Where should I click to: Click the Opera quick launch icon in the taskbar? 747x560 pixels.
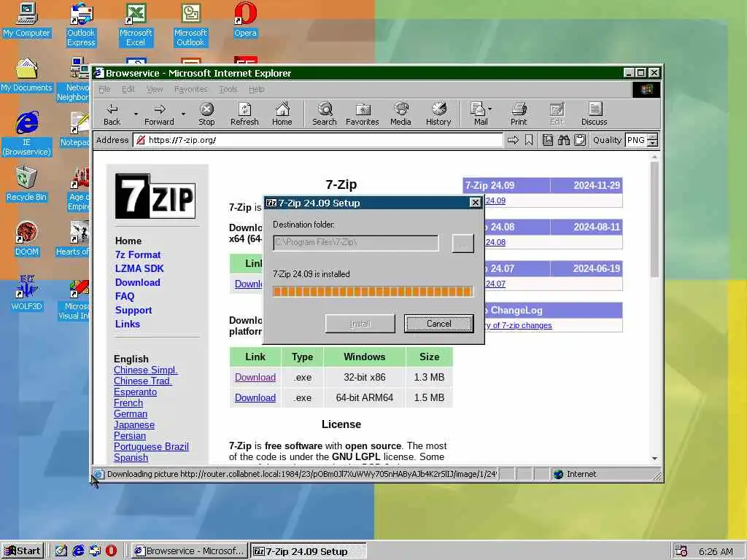click(x=111, y=551)
